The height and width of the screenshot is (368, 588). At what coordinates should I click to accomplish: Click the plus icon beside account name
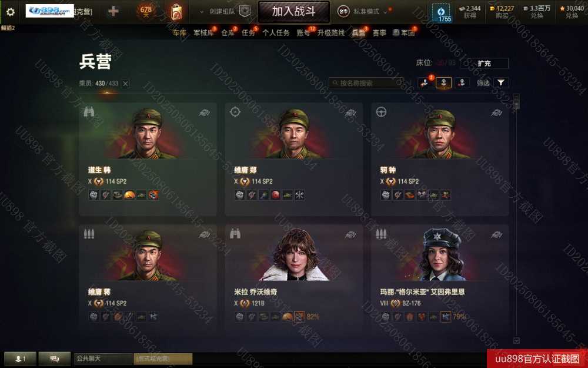tap(113, 11)
